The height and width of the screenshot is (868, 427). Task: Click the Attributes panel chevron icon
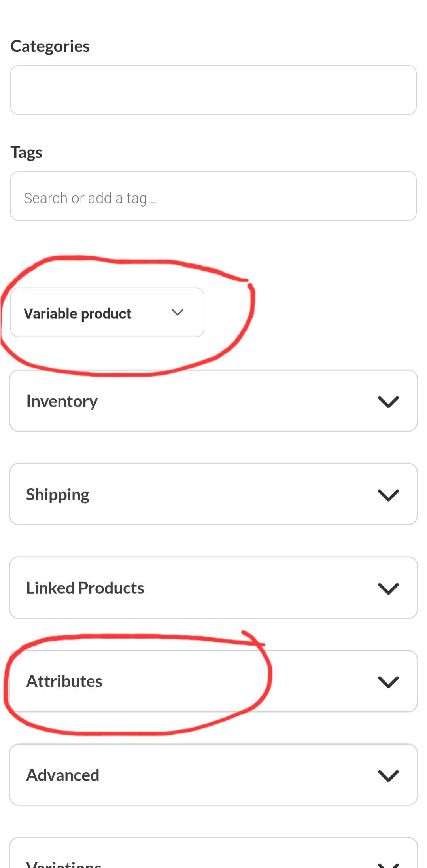coord(388,682)
